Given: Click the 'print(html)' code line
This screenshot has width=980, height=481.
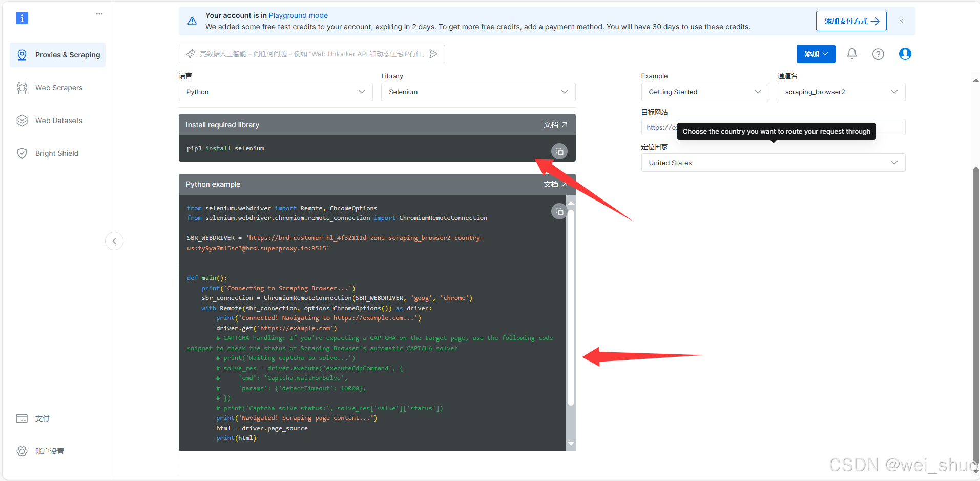Looking at the screenshot, I should click(236, 438).
